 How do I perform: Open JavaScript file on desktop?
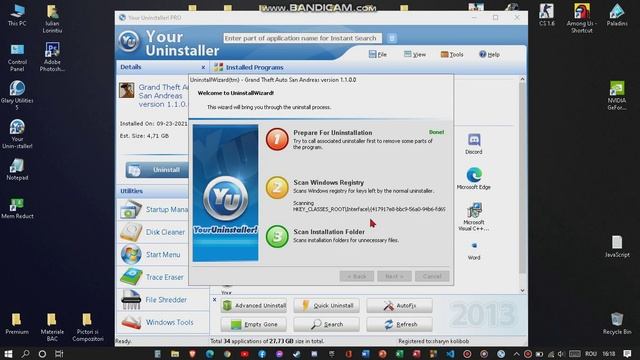(x=617, y=247)
